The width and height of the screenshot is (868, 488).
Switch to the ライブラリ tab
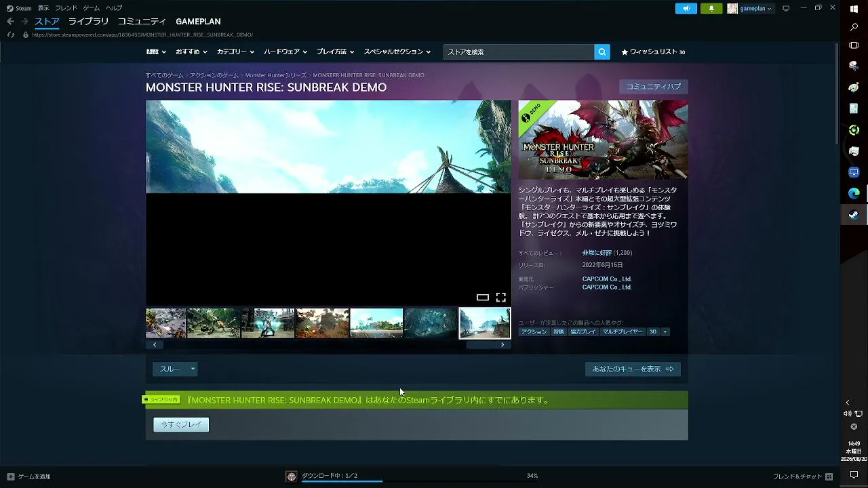(88, 22)
